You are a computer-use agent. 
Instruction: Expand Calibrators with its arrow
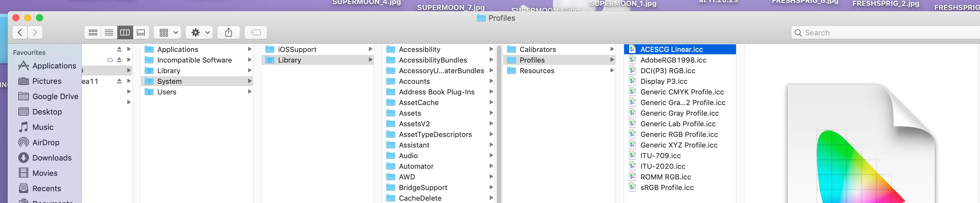point(612,49)
